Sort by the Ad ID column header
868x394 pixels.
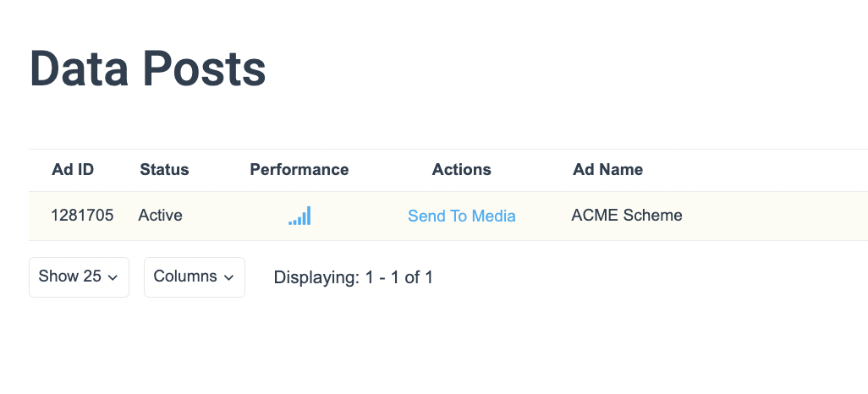[x=73, y=169]
